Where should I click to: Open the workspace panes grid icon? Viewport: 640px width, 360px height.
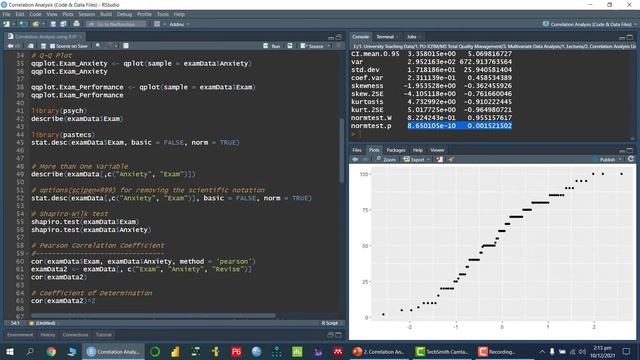[x=157, y=24]
